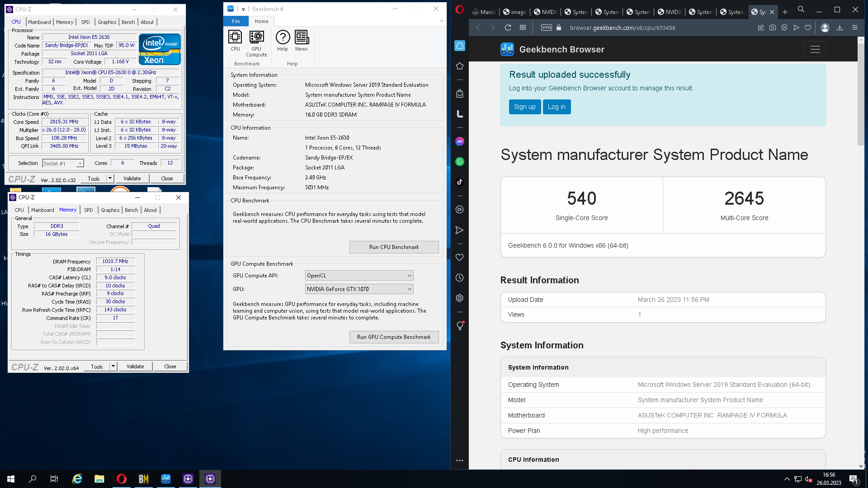Collapse the Geekbench ribbon chevron
The height and width of the screenshot is (488, 868).
tap(442, 21)
